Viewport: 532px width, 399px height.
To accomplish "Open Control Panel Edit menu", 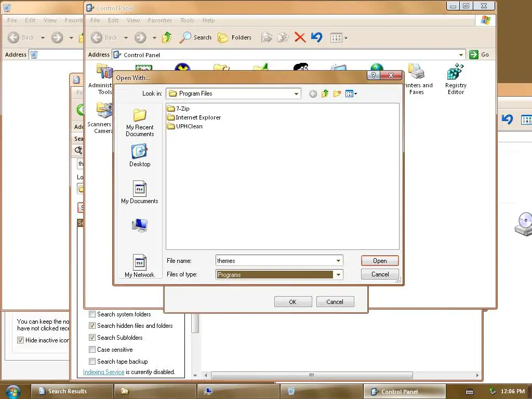I will point(113,20).
